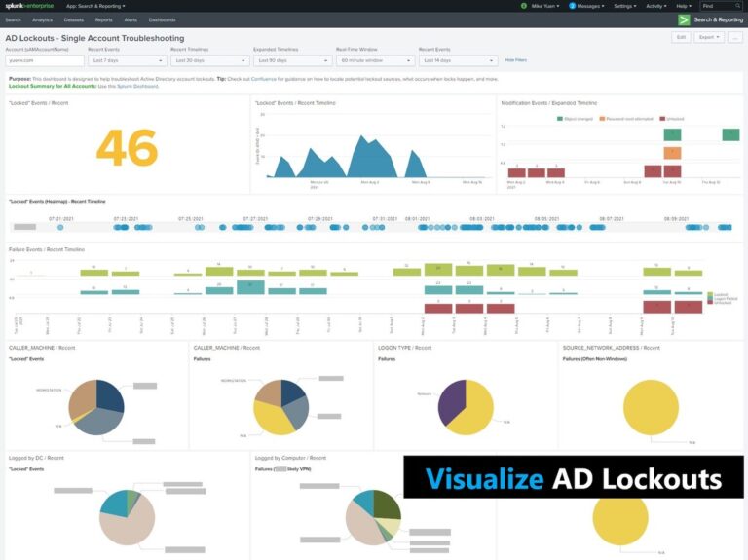Expand the Recent Events 'Last 7 days' dropdown

pyautogui.click(x=127, y=60)
